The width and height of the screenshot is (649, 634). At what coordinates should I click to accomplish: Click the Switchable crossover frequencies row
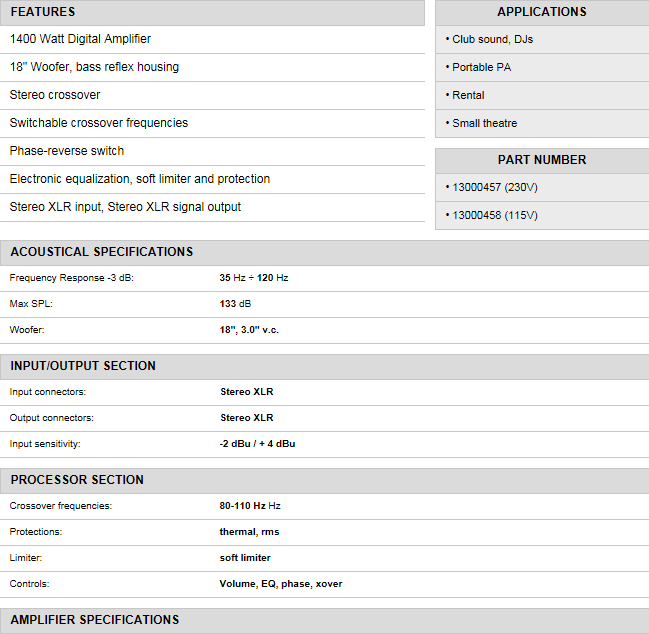click(x=99, y=123)
